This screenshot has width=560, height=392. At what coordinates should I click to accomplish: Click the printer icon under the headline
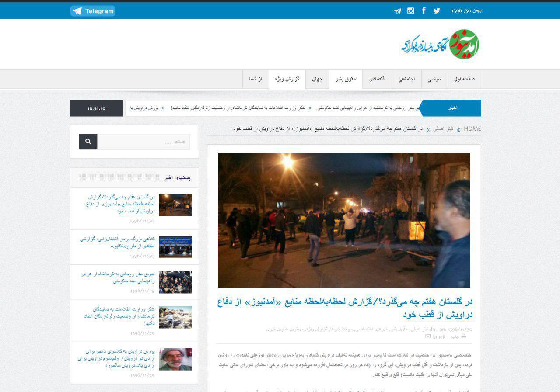pos(464,336)
